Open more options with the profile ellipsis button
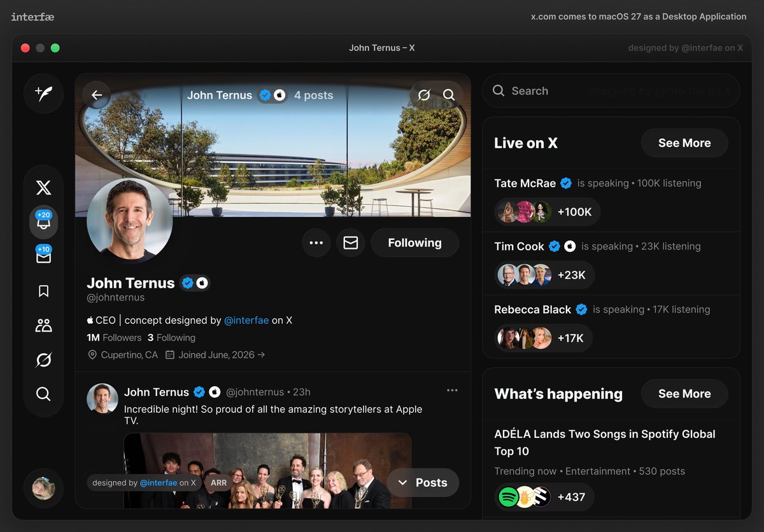Screen dimensions: 764x532 coord(316,242)
